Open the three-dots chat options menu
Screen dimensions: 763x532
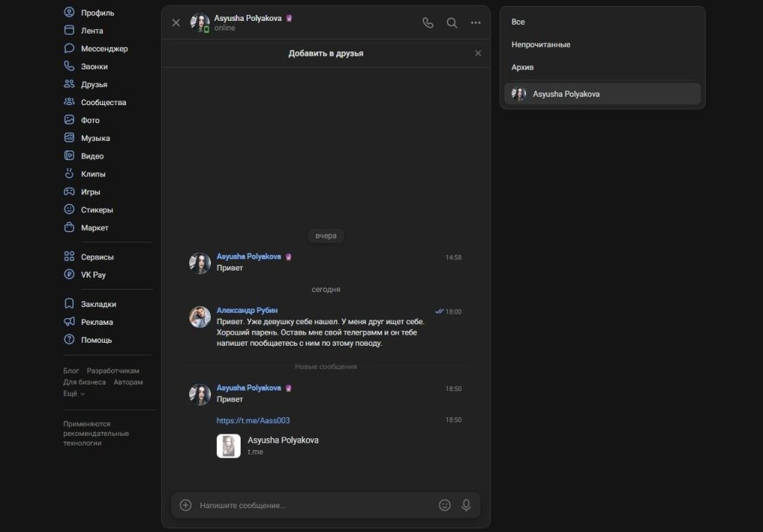tap(475, 23)
